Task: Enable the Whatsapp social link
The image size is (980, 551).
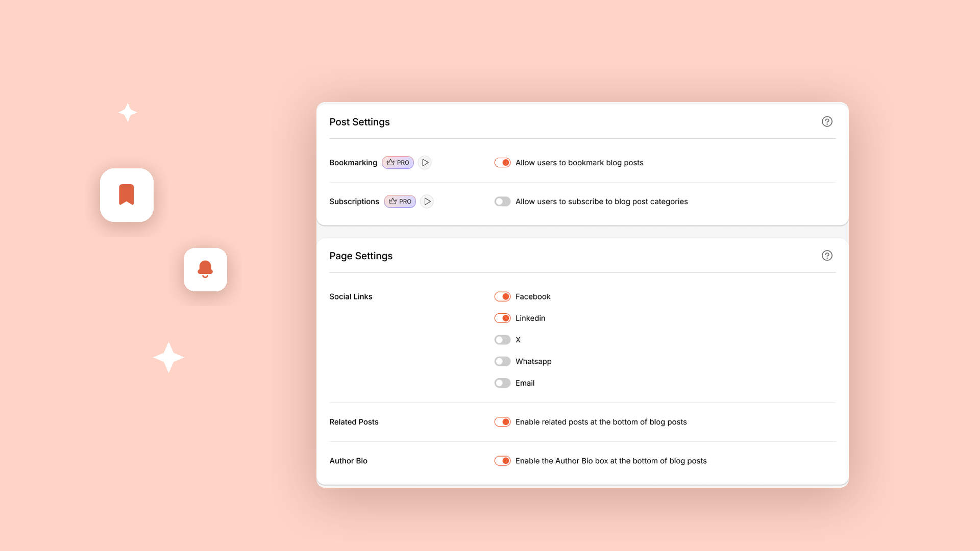Action: (502, 361)
